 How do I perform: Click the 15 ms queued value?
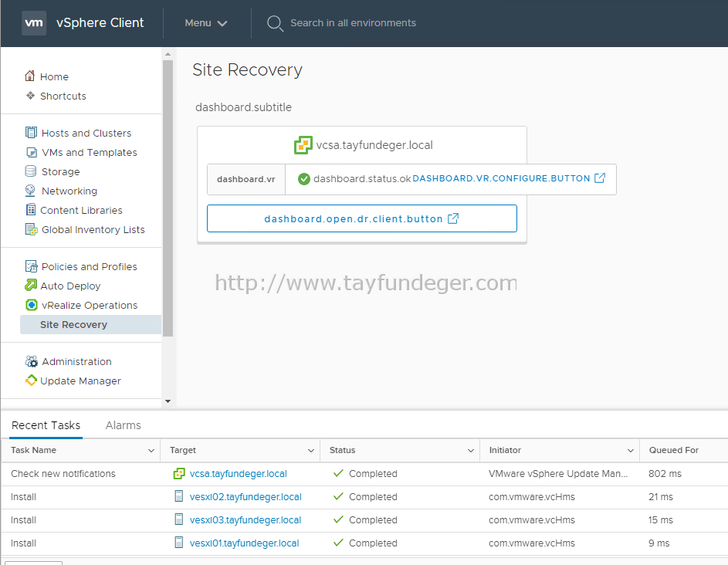[x=661, y=520]
